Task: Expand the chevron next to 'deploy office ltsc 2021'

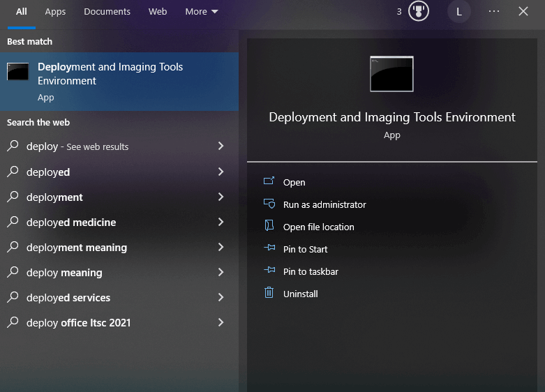Action: (221, 322)
